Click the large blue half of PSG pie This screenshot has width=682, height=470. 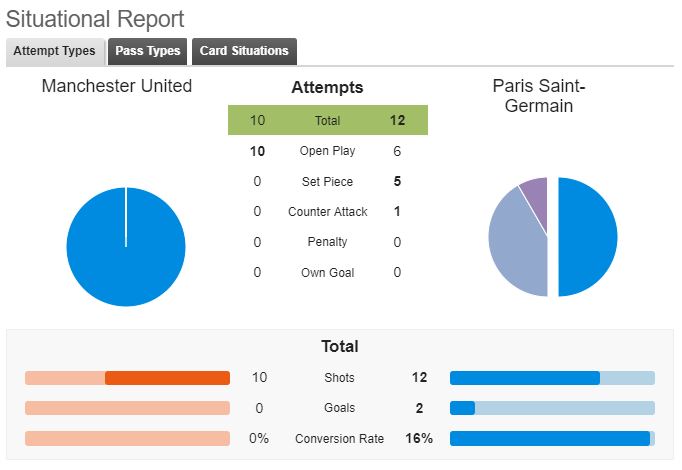587,237
